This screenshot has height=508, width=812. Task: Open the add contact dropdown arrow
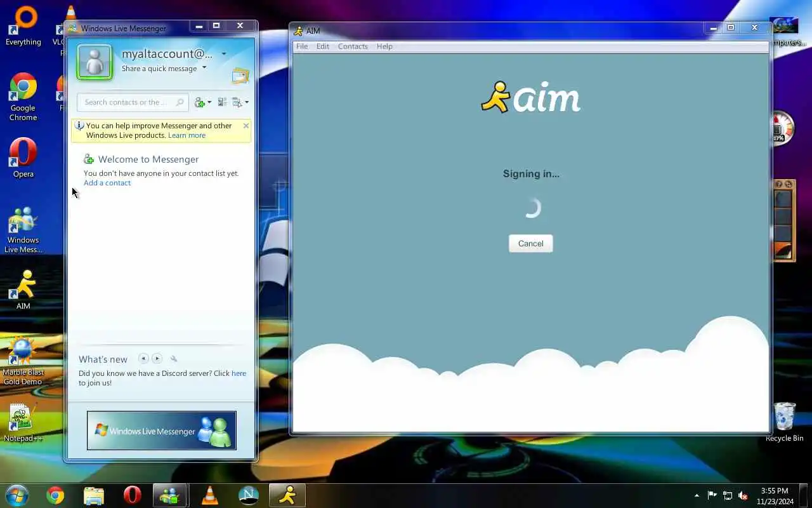pos(209,102)
